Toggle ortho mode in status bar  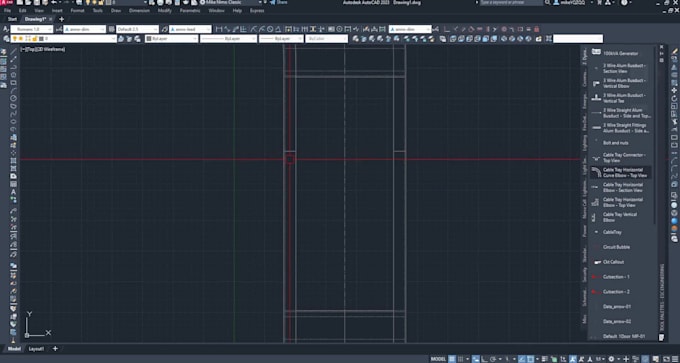pyautogui.click(x=484, y=359)
